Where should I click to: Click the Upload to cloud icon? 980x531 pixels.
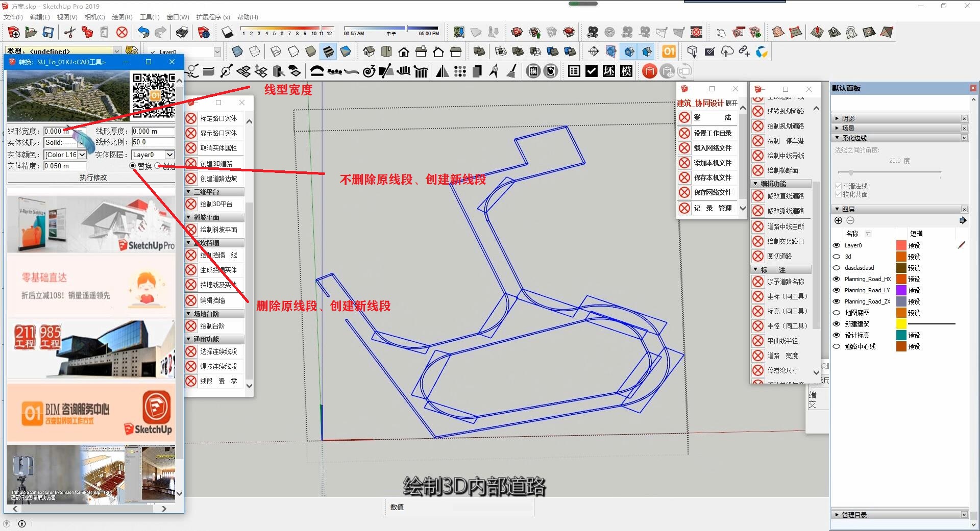pyautogui.click(x=727, y=52)
